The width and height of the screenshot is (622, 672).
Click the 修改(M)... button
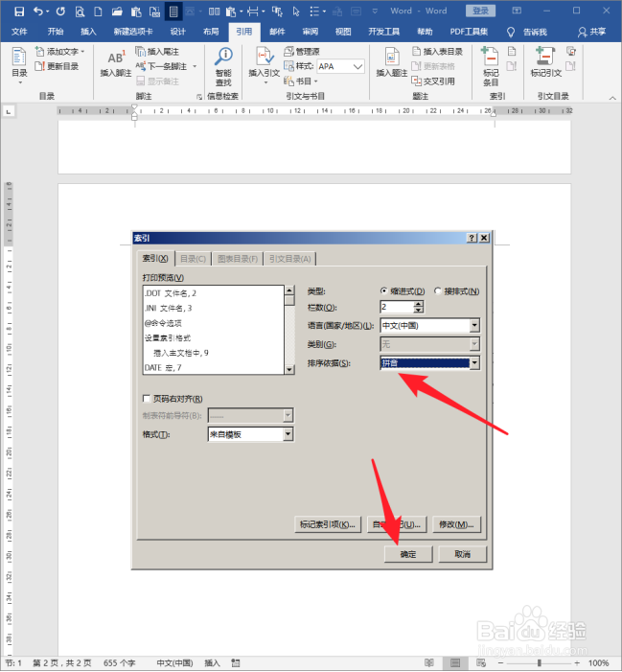[x=456, y=524]
